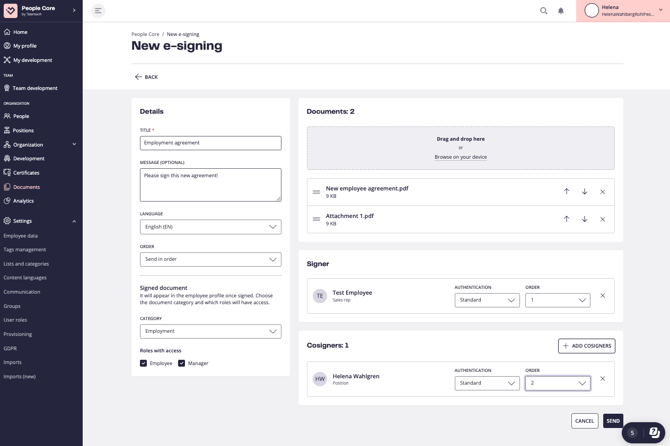Uncheck the Manager role checkbox
The width and height of the screenshot is (670, 446).
pyautogui.click(x=182, y=363)
